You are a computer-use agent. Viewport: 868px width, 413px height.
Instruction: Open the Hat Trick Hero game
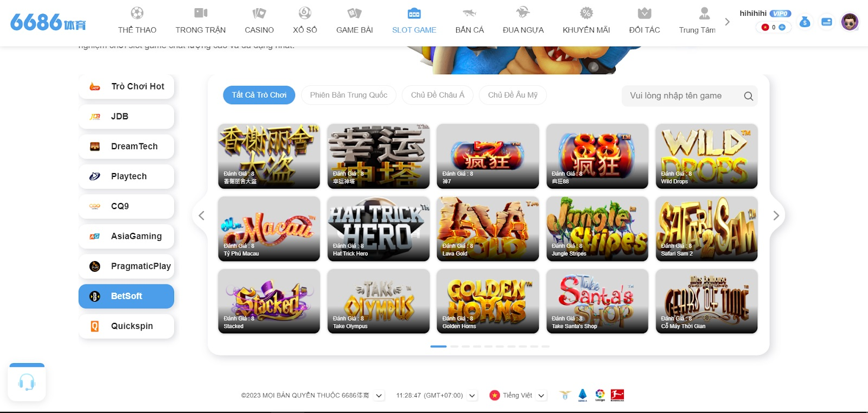[379, 229]
